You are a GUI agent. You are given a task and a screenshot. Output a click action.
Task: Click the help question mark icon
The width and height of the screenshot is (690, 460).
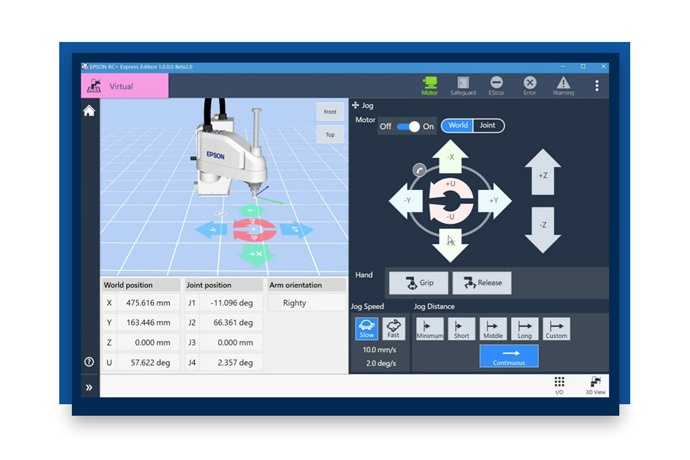click(89, 361)
